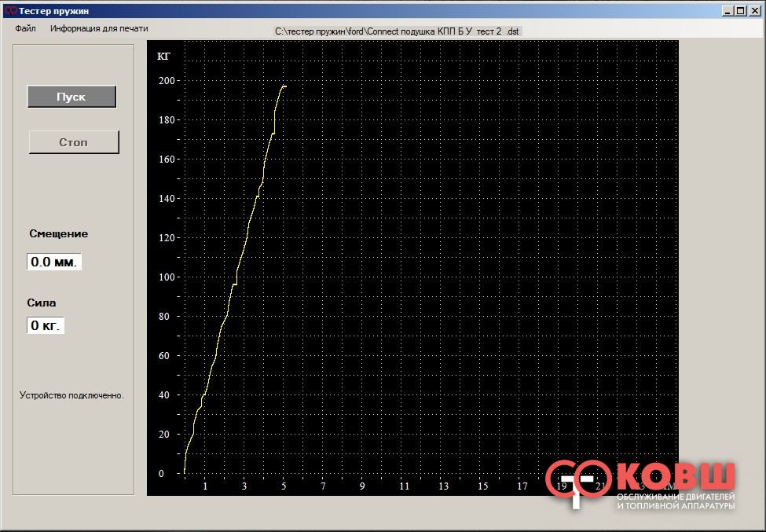Close the Тестер пружин window

[x=753, y=10]
